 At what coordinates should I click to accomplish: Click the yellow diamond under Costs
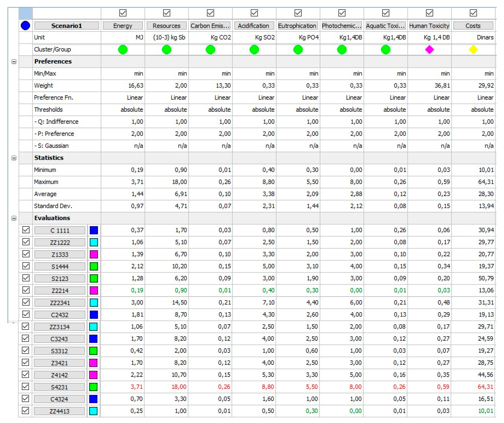tap(473, 50)
